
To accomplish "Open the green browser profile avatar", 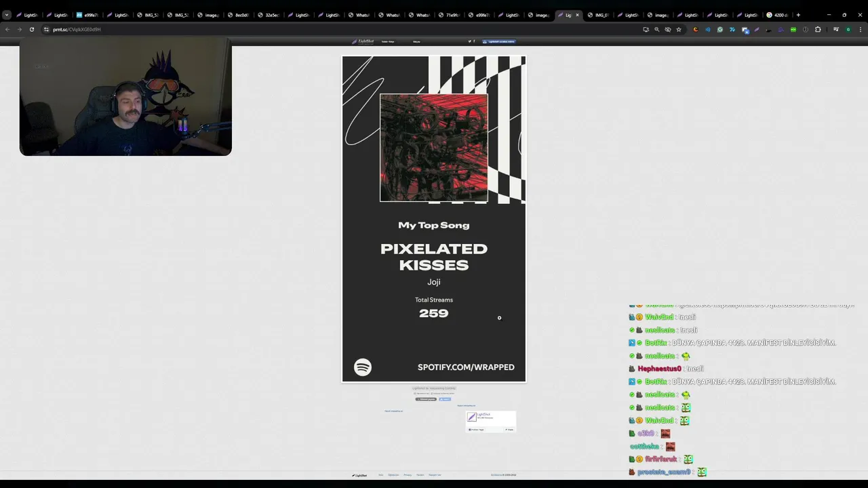I will pyautogui.click(x=848, y=29).
